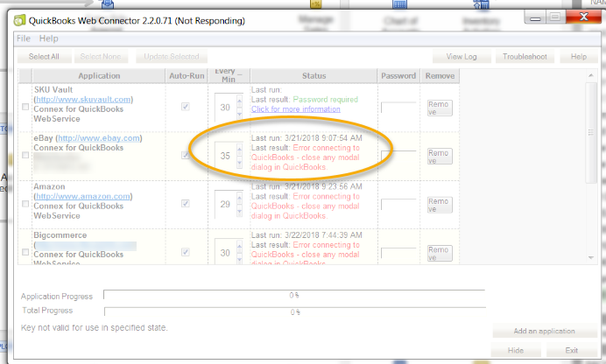Click the Troubleshoot button
Screen dimensions: 606x364
click(x=525, y=57)
